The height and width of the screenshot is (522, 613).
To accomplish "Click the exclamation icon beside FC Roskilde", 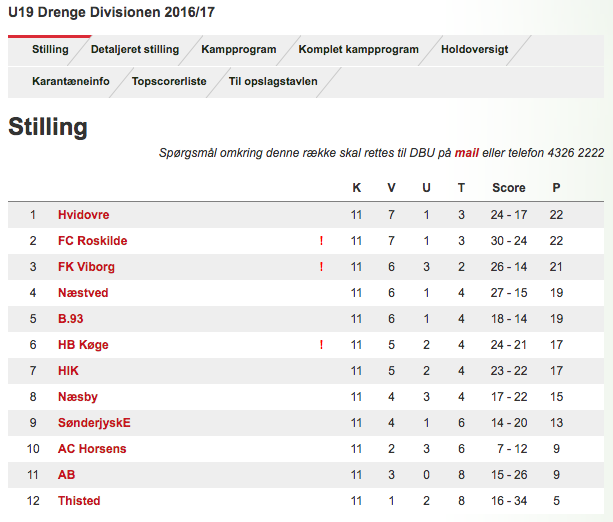I will click(321, 241).
